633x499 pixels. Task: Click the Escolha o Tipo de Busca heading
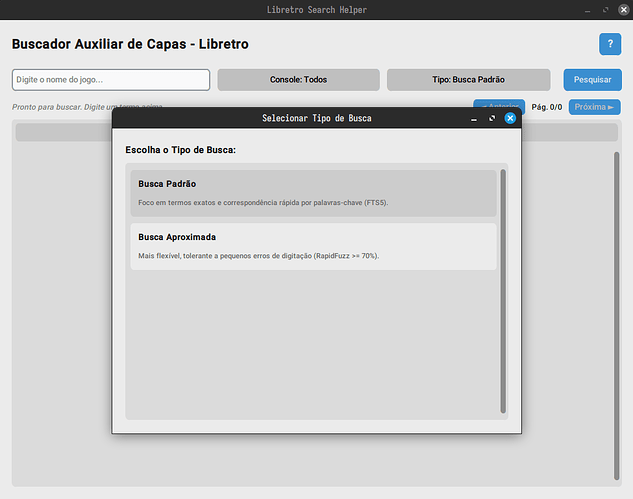[x=180, y=150]
